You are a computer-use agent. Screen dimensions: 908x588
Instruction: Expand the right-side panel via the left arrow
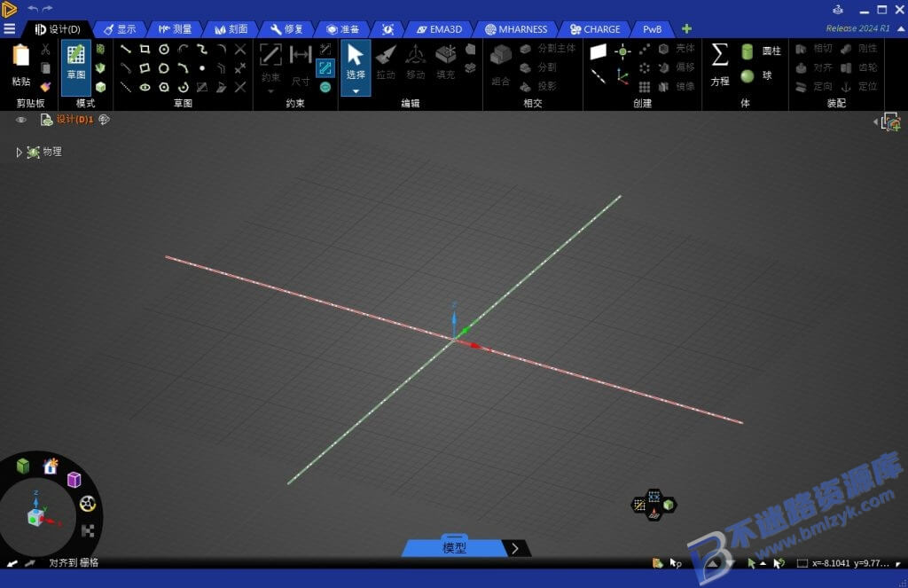click(x=875, y=122)
